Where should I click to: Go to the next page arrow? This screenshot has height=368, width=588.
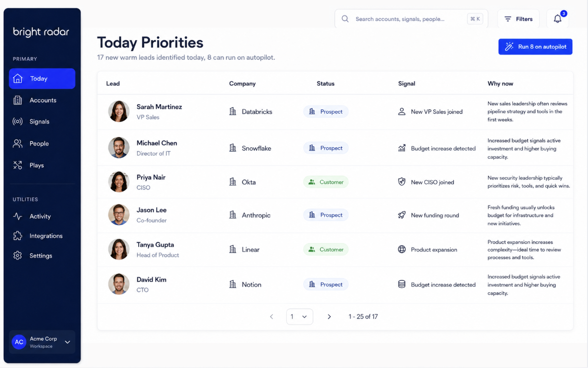click(x=329, y=316)
